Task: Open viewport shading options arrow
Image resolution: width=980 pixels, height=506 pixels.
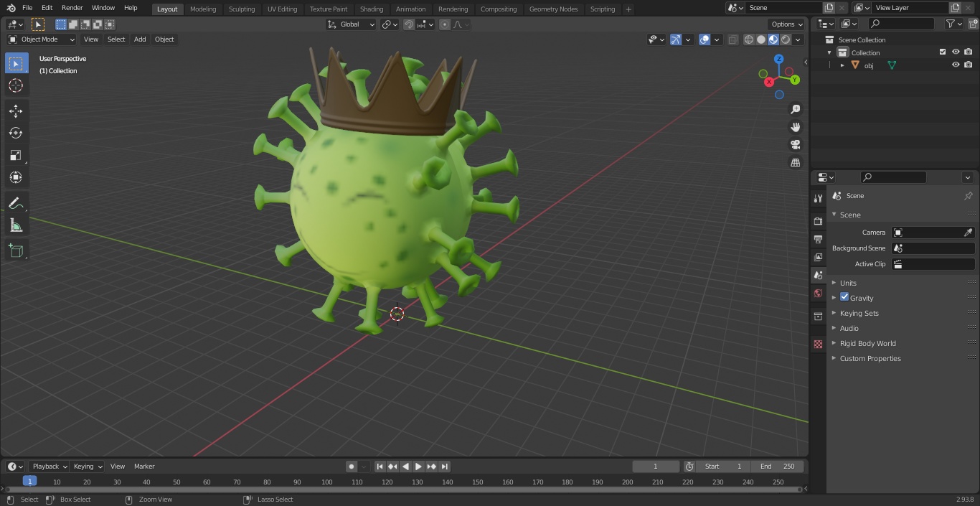Action: point(798,39)
